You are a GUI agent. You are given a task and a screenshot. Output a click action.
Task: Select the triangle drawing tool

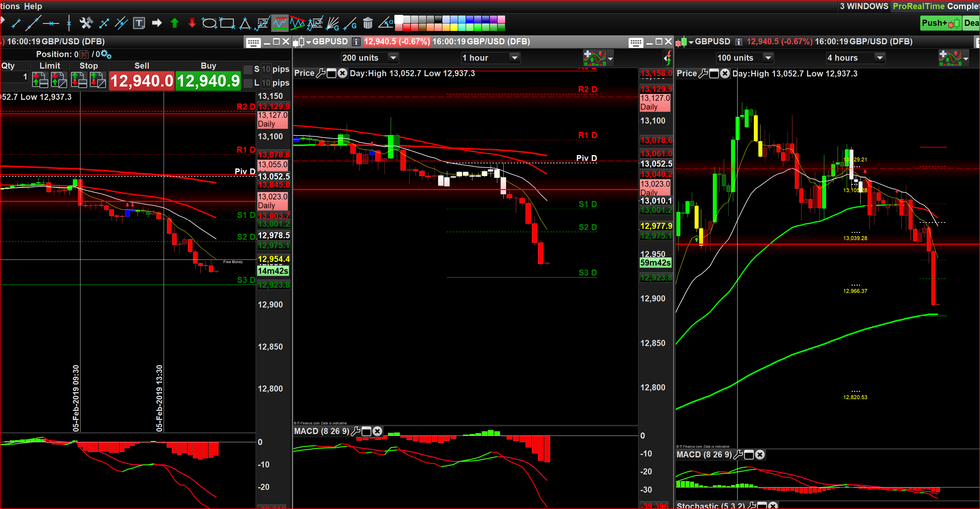click(245, 24)
